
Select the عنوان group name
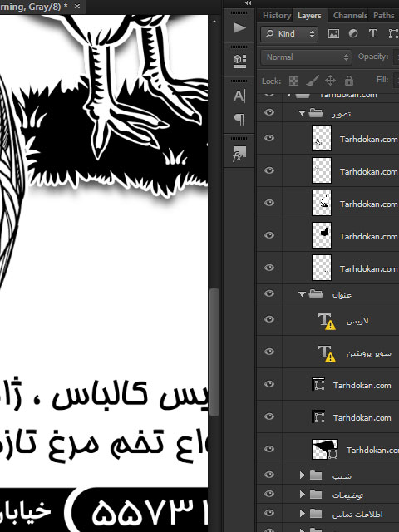342,294
